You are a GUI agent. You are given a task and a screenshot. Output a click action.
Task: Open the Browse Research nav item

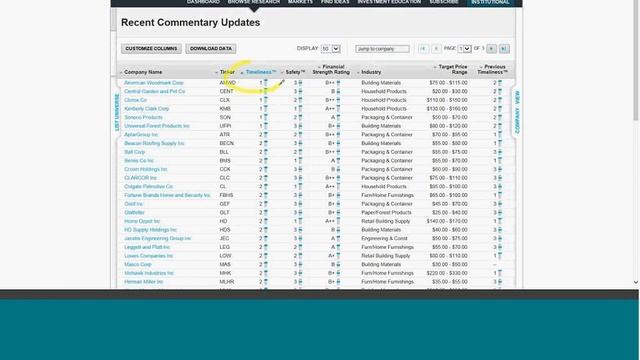(254, 2)
